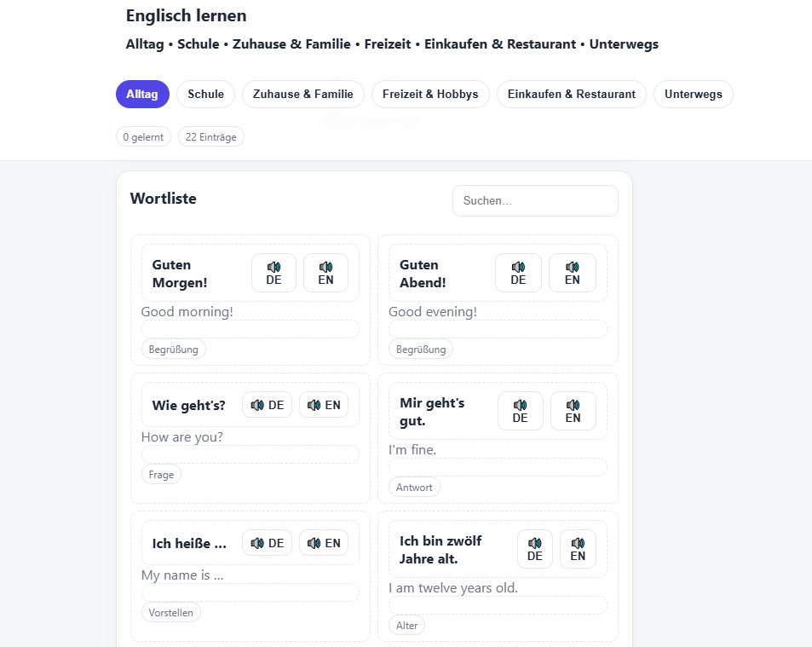The image size is (812, 647).
Task: Play German audio for Mir geht's gut
Action: (520, 411)
